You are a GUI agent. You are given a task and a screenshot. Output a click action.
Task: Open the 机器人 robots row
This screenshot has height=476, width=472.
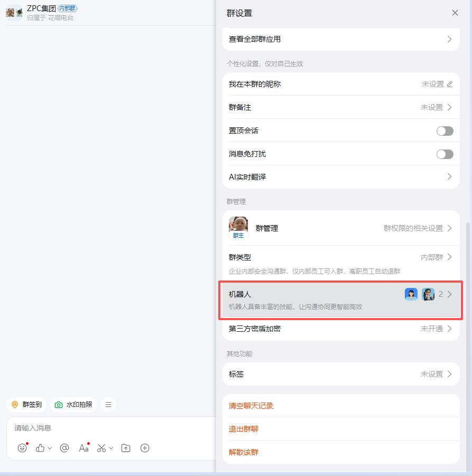pyautogui.click(x=341, y=300)
